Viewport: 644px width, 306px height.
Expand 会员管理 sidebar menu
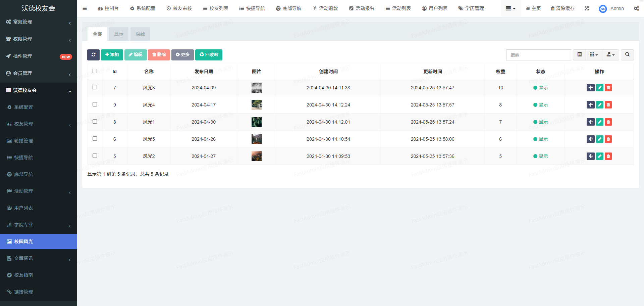(x=39, y=73)
